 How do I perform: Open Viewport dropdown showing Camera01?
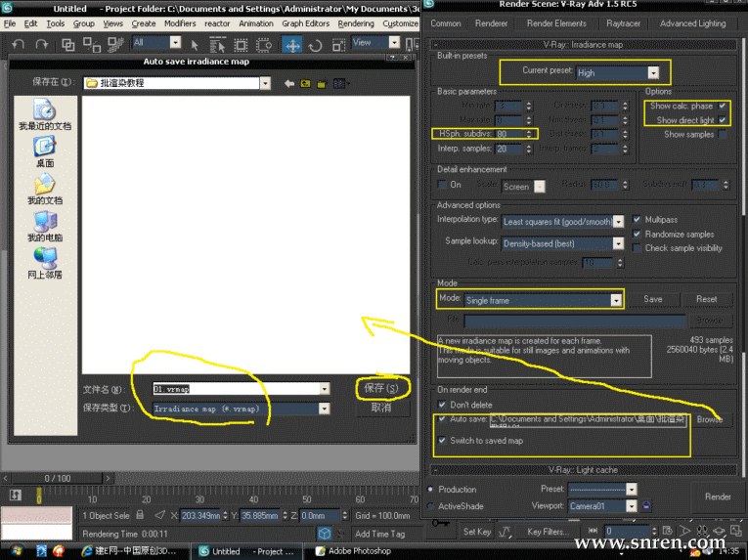pyautogui.click(x=602, y=506)
